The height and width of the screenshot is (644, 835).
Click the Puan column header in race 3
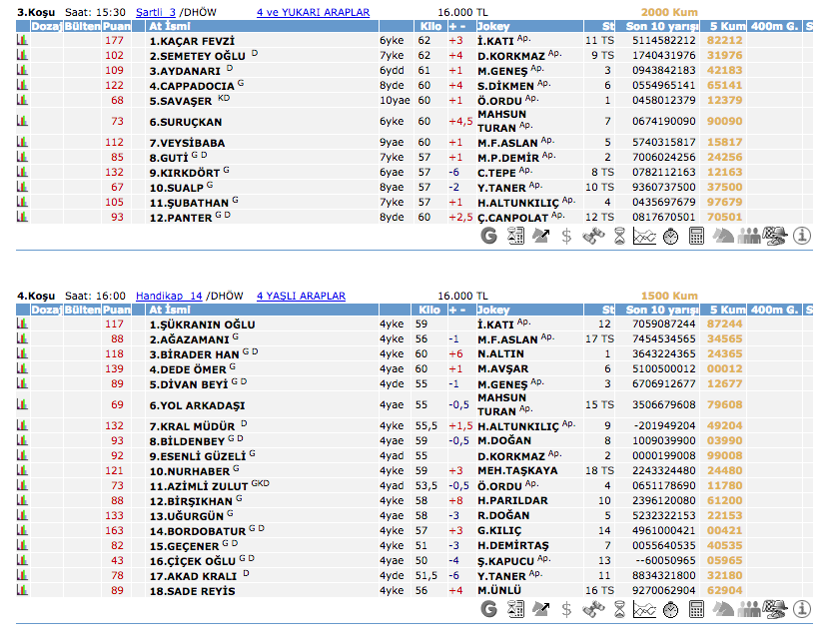point(117,26)
